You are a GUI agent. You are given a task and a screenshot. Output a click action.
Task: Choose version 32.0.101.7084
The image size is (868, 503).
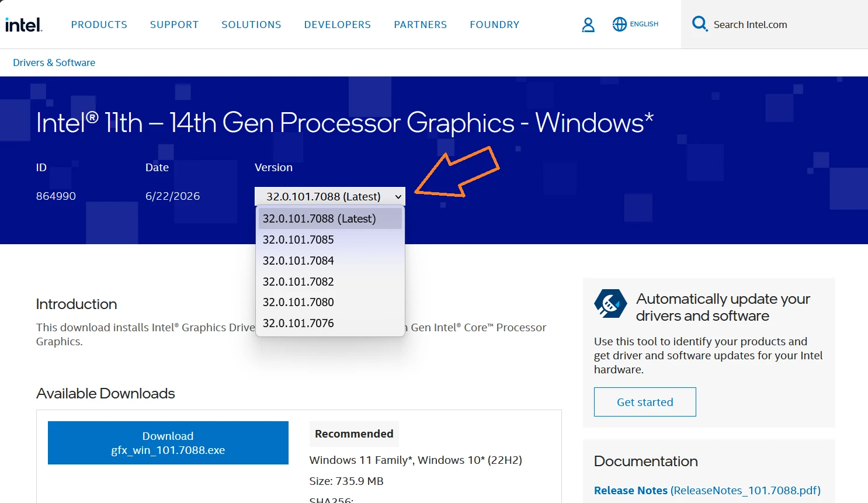[330, 261]
